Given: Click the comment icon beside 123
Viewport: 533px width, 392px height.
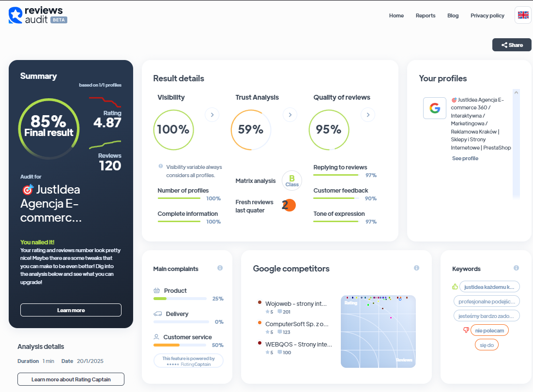Looking at the screenshot, I should click(x=280, y=332).
